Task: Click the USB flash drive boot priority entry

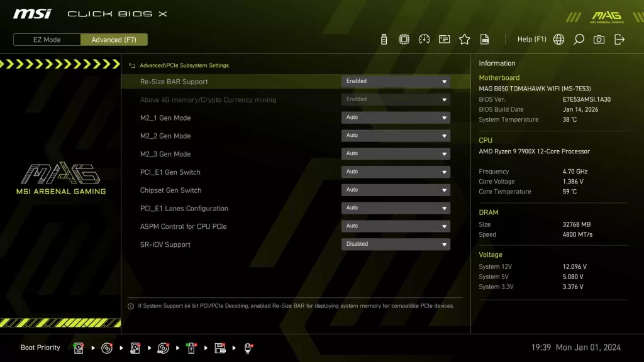Action: pyautogui.click(x=191, y=348)
